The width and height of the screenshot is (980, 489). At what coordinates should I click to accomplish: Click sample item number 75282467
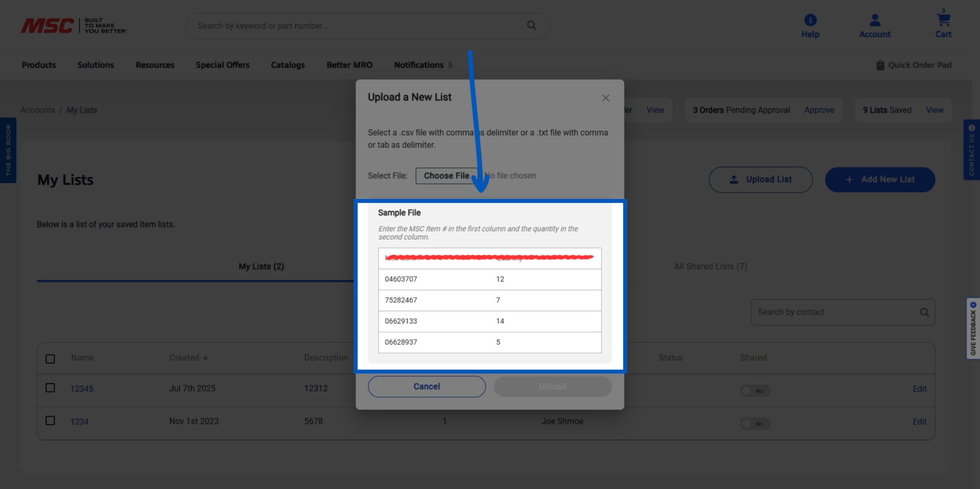[x=401, y=300]
